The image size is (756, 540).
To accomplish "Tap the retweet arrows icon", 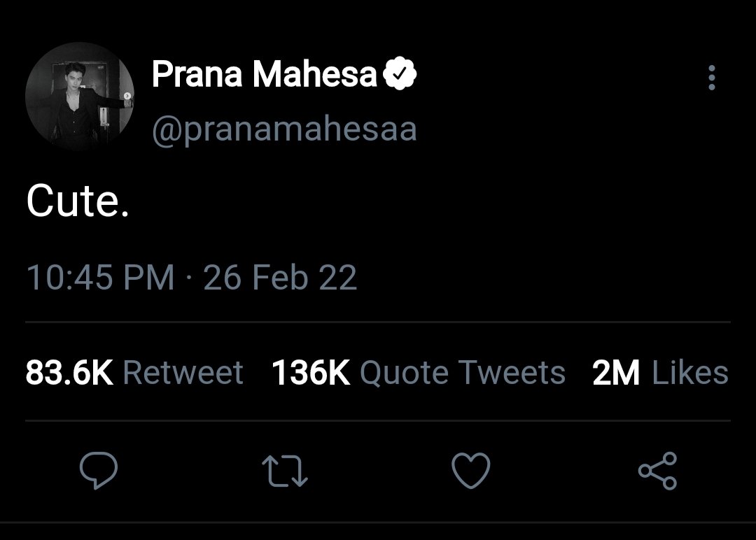I will pos(284,471).
